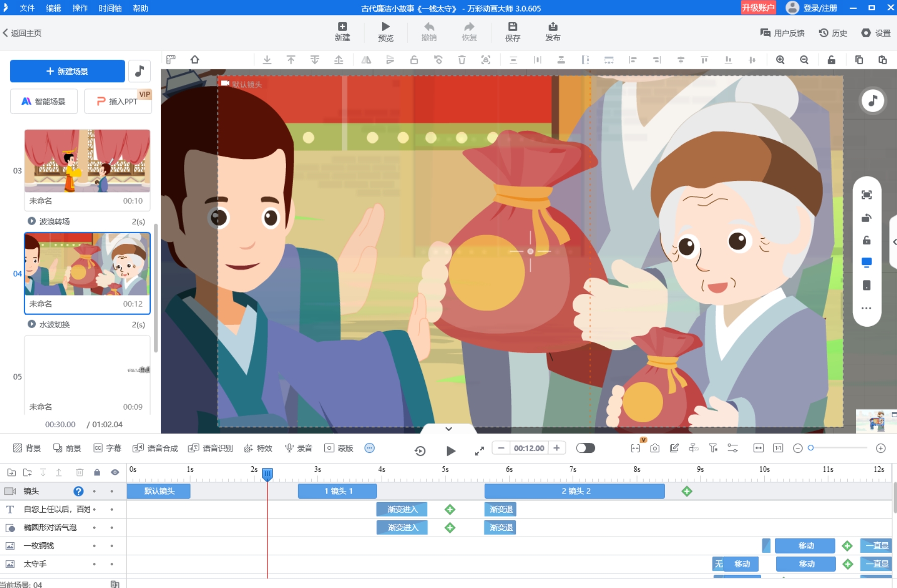Viewport: 897px width, 588px height.
Task: Click the 新建 (New) toolbar icon
Action: tap(342, 32)
